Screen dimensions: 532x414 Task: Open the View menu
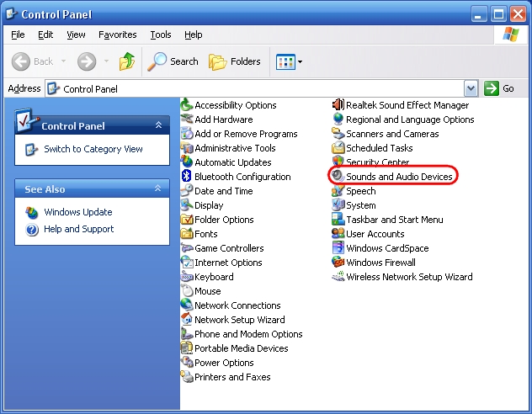[76, 34]
